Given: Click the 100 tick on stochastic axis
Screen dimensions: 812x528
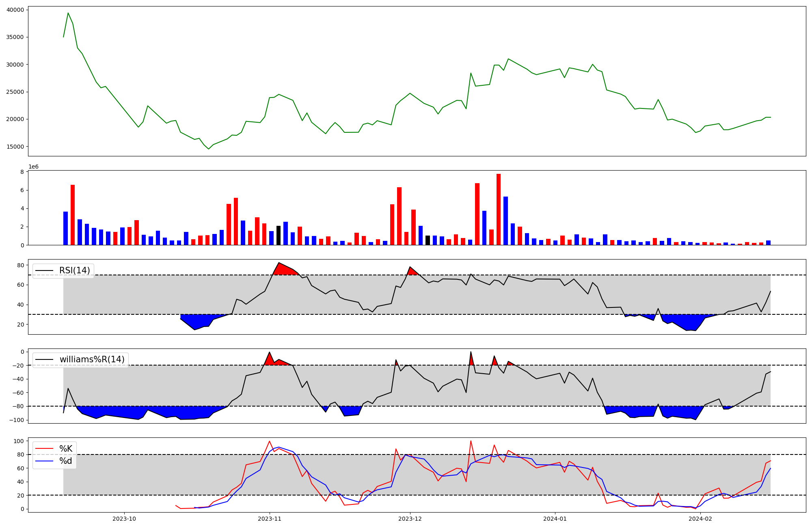Looking at the screenshot, I should (x=19, y=441).
